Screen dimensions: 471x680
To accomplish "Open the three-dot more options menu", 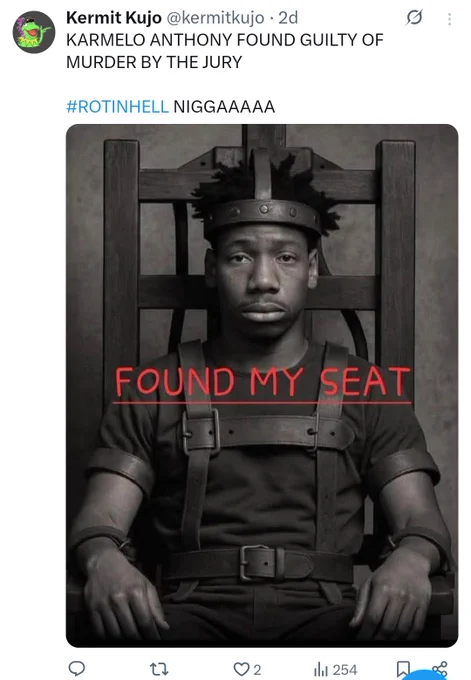I will point(449,19).
